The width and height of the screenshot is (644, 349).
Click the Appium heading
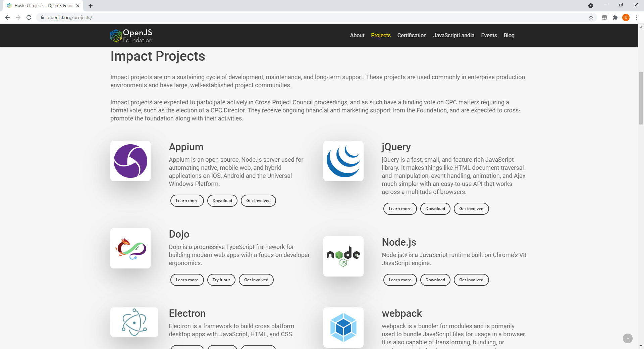(x=186, y=147)
